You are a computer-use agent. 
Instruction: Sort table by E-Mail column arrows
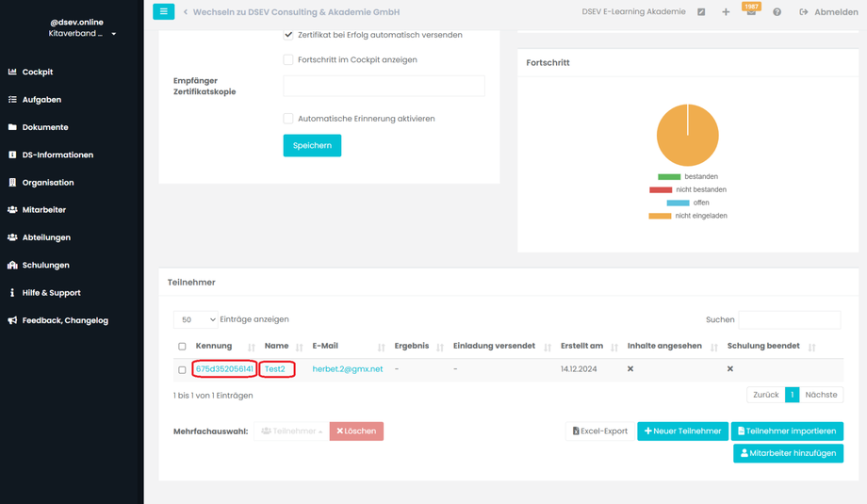click(381, 347)
